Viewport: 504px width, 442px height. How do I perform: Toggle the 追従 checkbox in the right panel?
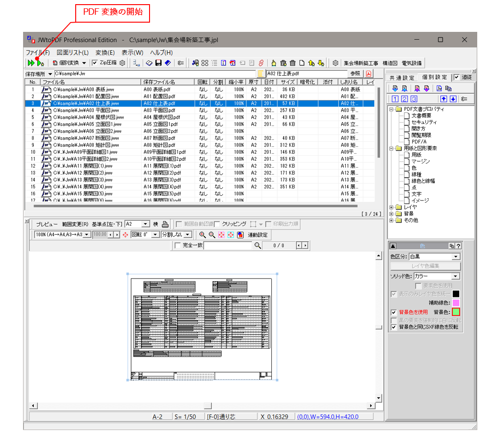(456, 77)
